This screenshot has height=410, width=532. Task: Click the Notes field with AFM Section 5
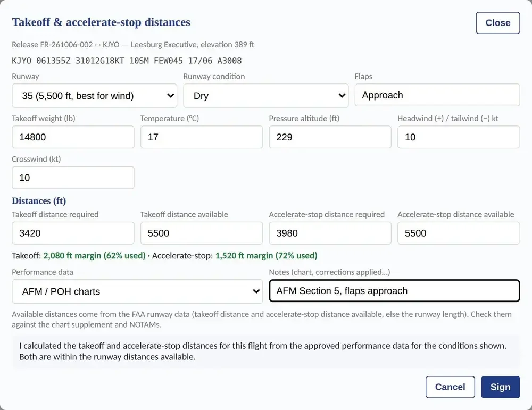tap(394, 291)
